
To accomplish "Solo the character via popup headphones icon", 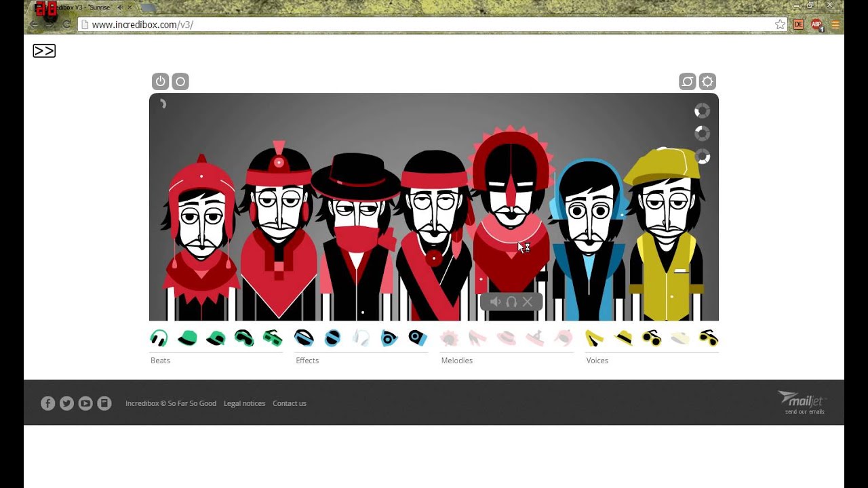I will tap(511, 302).
